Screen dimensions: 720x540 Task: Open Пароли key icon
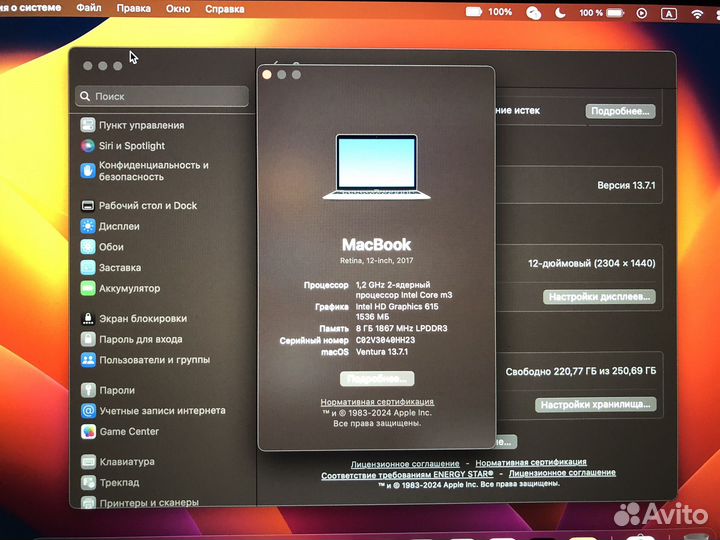tap(88, 390)
